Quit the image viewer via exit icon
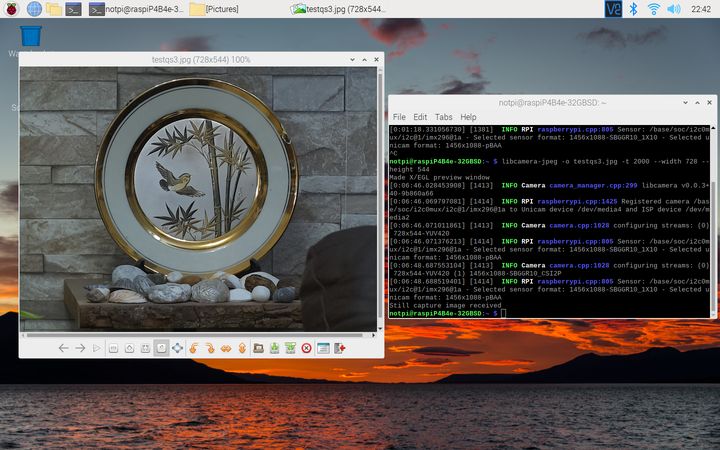The height and width of the screenshot is (450, 720). pos(340,349)
